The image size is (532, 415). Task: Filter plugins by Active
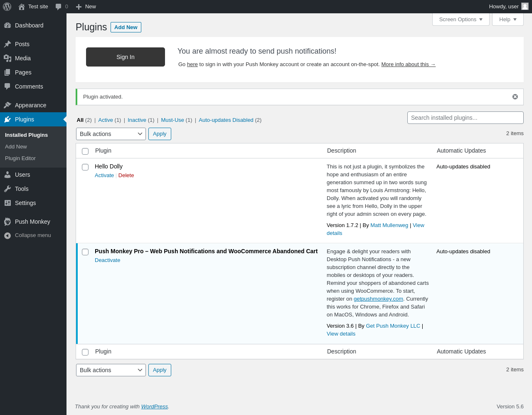pyautogui.click(x=106, y=120)
